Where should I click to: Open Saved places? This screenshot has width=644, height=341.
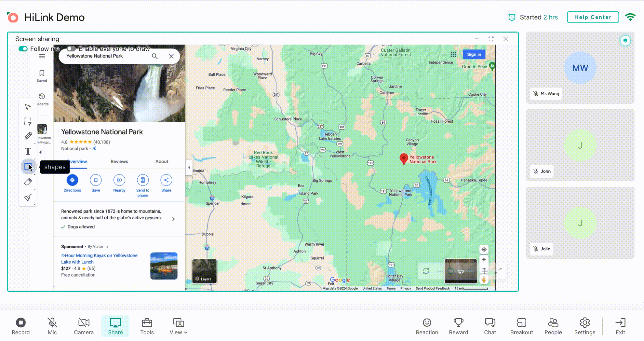[42, 76]
